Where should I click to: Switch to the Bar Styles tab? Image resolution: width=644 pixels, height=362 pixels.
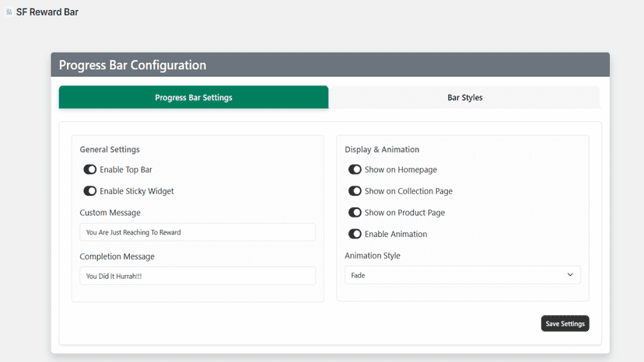(x=464, y=97)
